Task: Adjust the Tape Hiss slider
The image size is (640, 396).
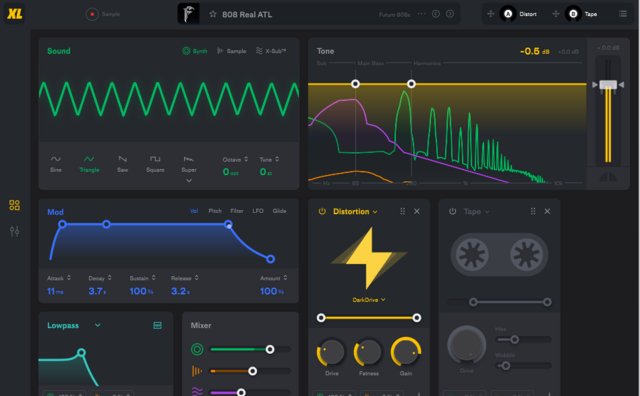Action: 523,339
